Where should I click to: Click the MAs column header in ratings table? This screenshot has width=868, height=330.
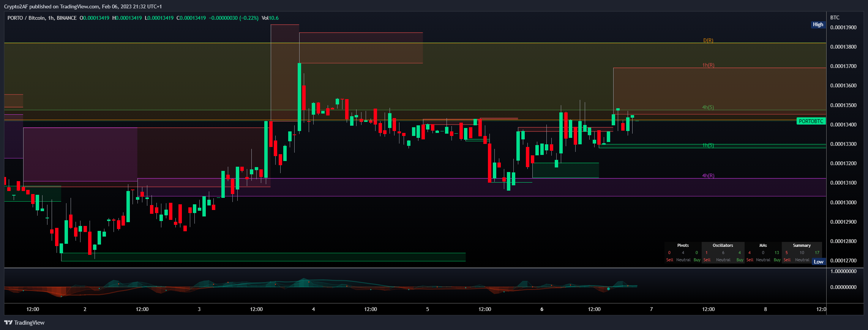click(763, 245)
